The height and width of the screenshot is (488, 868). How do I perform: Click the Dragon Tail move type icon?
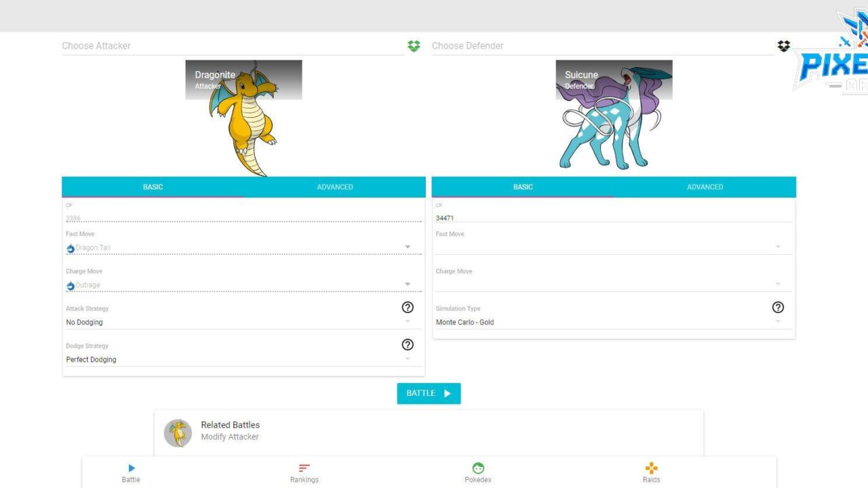[71, 248]
